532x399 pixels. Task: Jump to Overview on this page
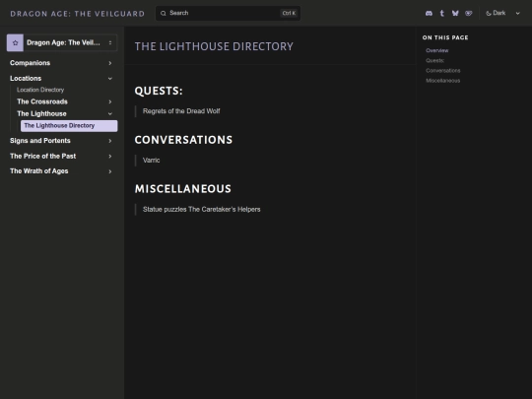tap(437, 50)
